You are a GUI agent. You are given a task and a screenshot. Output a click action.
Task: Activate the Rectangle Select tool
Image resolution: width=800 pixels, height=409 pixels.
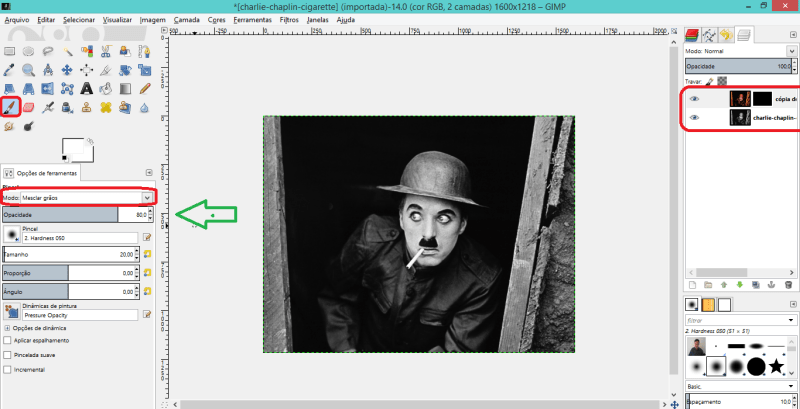pos(10,50)
